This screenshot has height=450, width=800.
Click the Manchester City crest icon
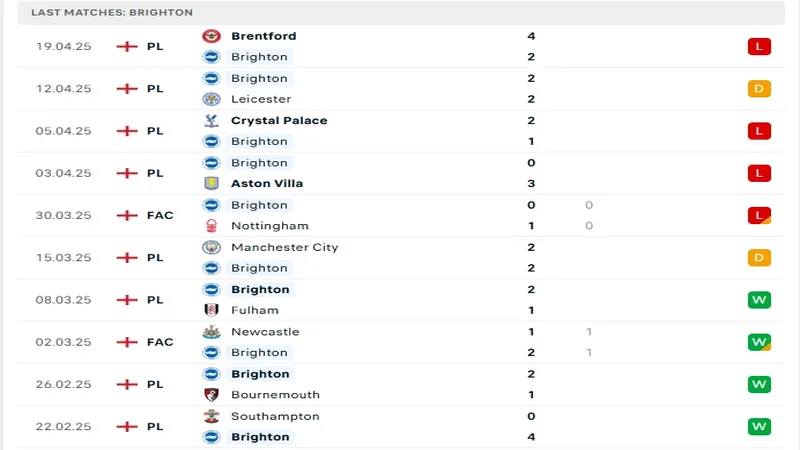[211, 247]
